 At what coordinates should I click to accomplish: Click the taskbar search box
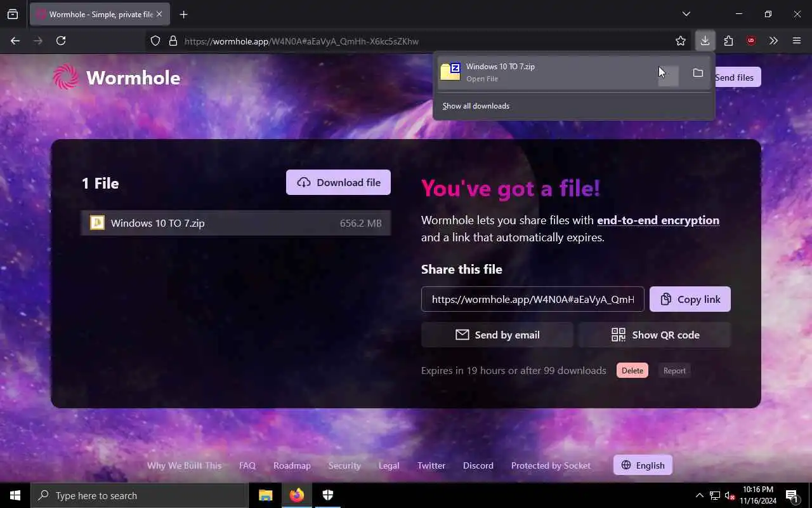[140, 495]
